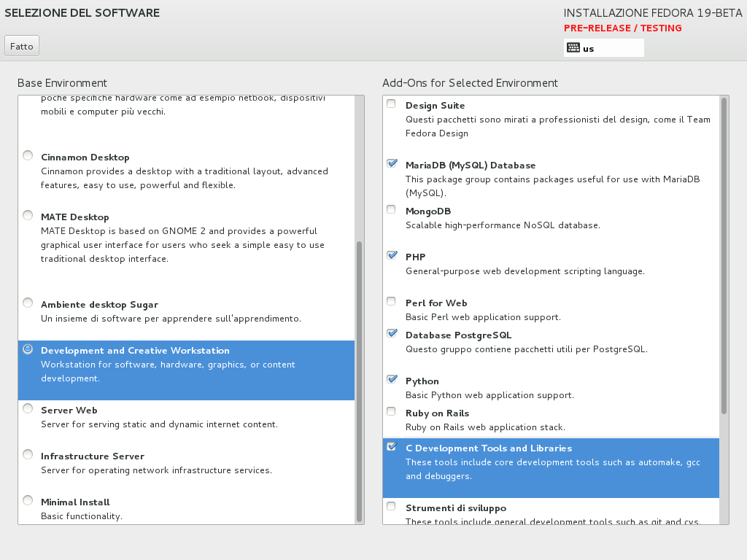This screenshot has height=560, width=747.
Task: Click the 'MongoDB' title text
Action: point(428,211)
